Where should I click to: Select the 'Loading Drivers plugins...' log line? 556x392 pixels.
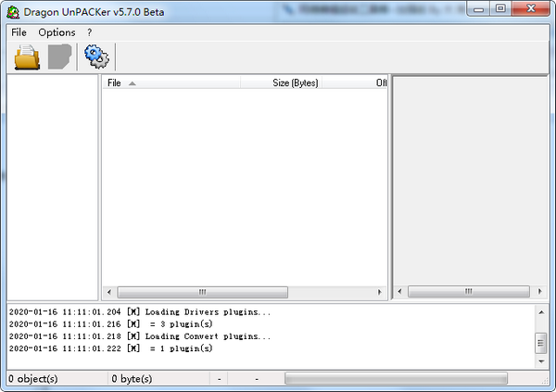pyautogui.click(x=140, y=312)
